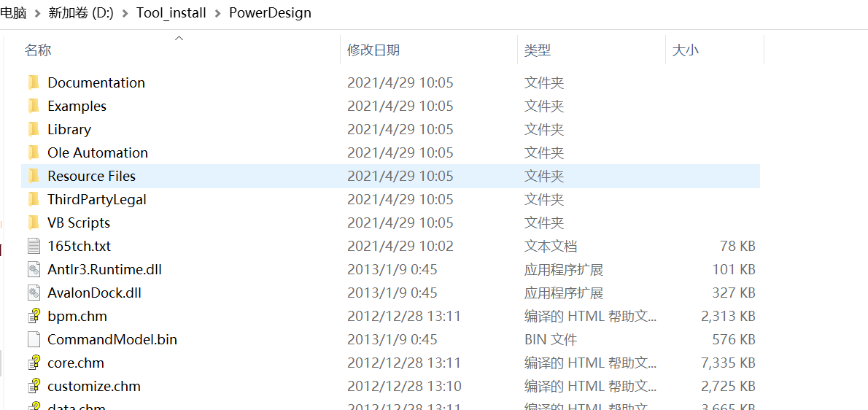The image size is (868, 410).
Task: Select the ThirdPartyLegal folder name
Action: click(x=97, y=199)
